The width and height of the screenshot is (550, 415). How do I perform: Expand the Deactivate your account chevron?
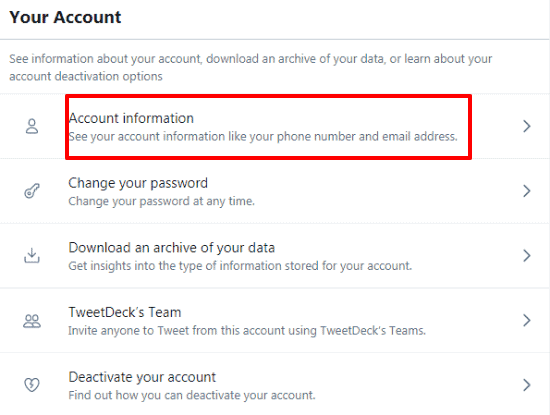(x=526, y=385)
